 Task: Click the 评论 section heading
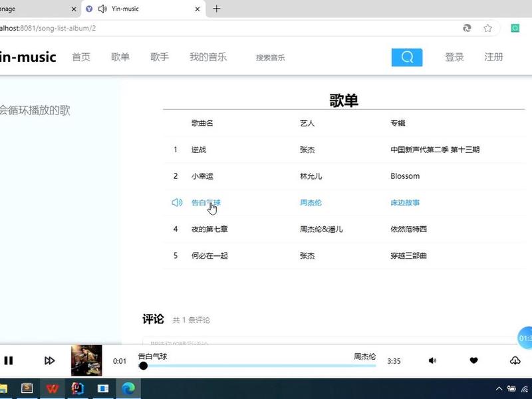point(153,319)
